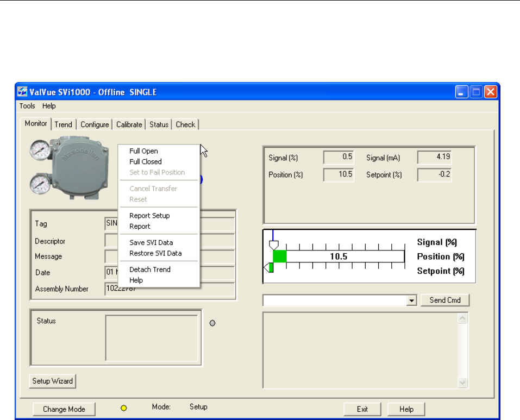
Task: Select Restore SVI Data menu item
Action: 159,253
